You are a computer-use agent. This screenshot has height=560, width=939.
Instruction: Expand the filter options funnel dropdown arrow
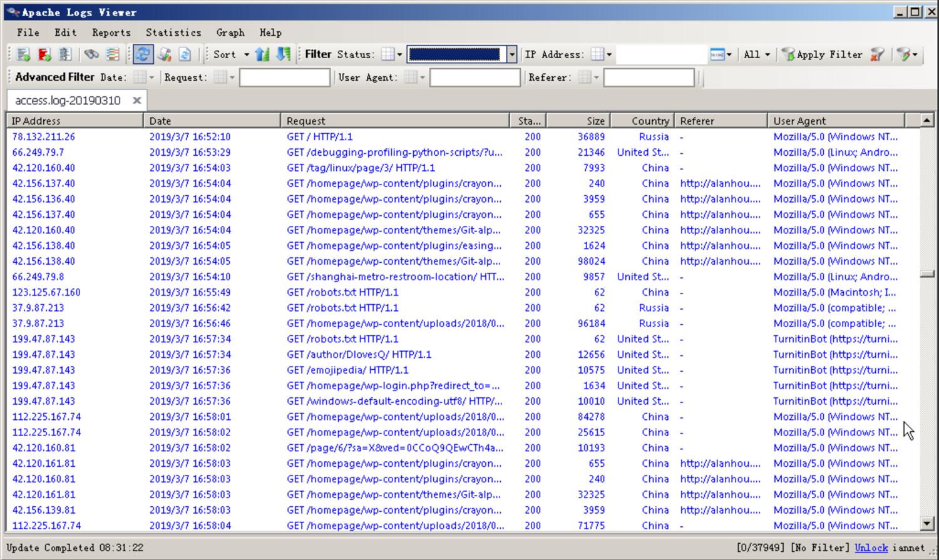pos(915,54)
